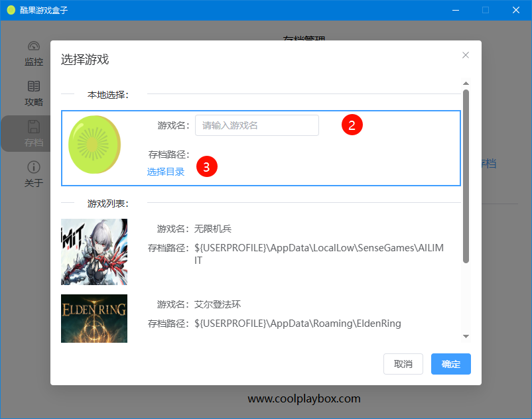Click the 选择目录 link
This screenshot has width=532, height=419.
(x=166, y=172)
